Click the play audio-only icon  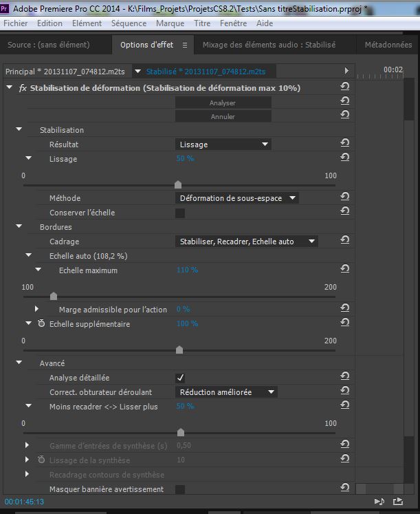(379, 502)
